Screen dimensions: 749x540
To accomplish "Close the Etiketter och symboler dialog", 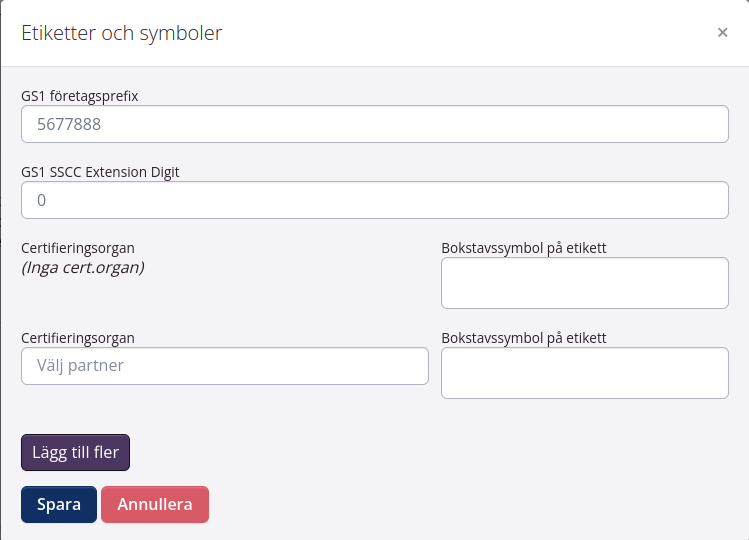I will coord(722,32).
